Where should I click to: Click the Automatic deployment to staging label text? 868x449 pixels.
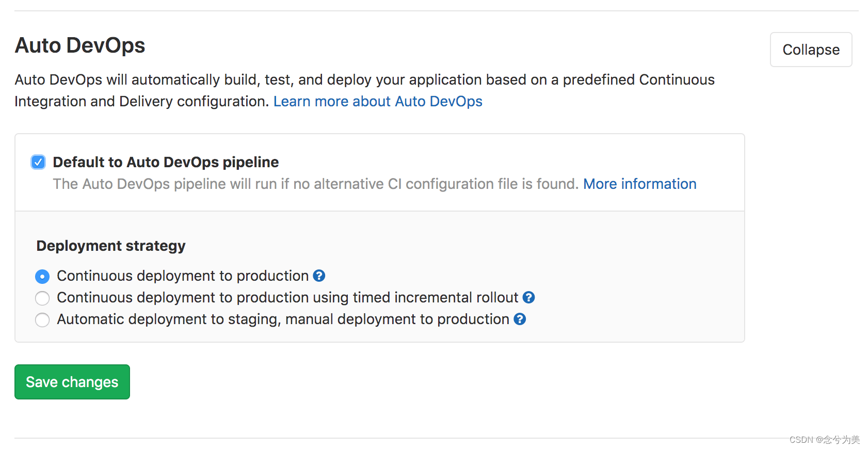[x=283, y=319]
